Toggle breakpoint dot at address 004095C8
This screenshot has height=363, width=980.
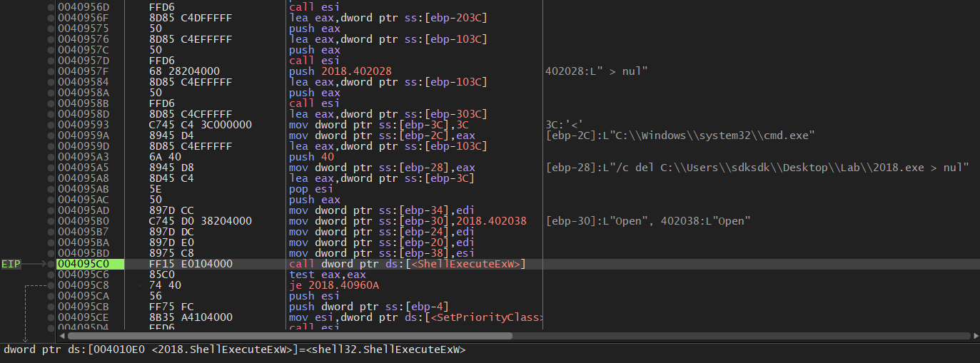click(51, 285)
